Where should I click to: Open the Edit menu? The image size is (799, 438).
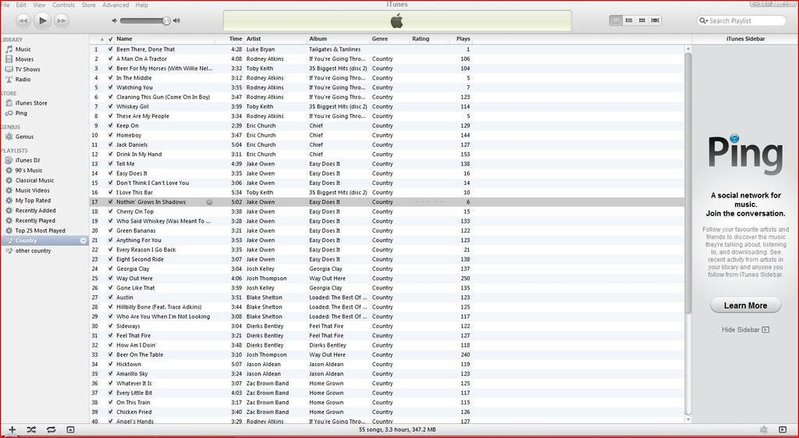[21, 5]
